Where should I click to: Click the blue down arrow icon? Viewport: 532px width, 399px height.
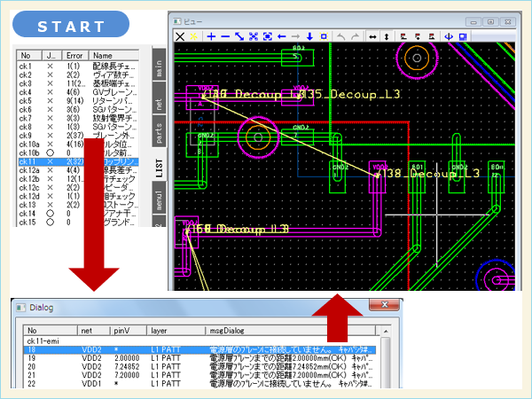coord(310,36)
